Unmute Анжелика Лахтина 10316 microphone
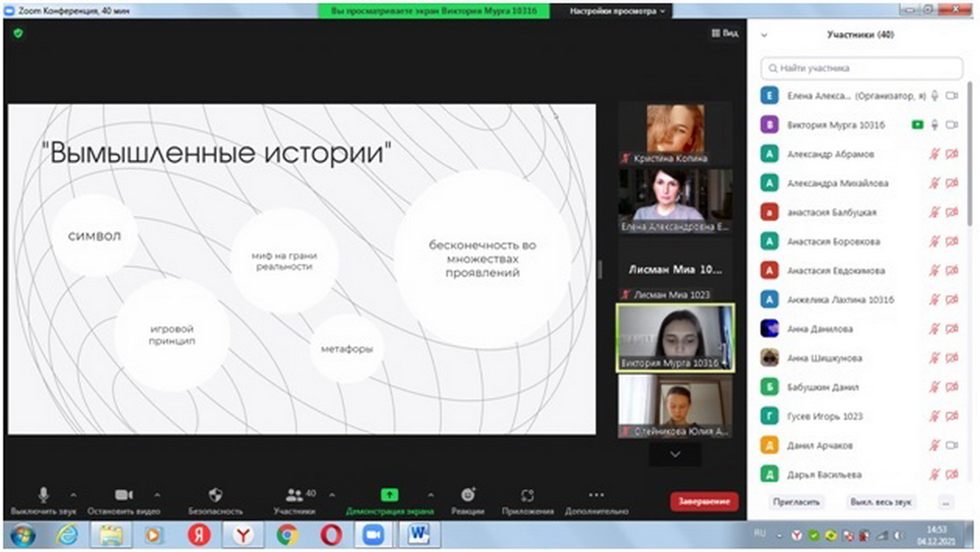This screenshot has width=980, height=552. click(x=935, y=299)
